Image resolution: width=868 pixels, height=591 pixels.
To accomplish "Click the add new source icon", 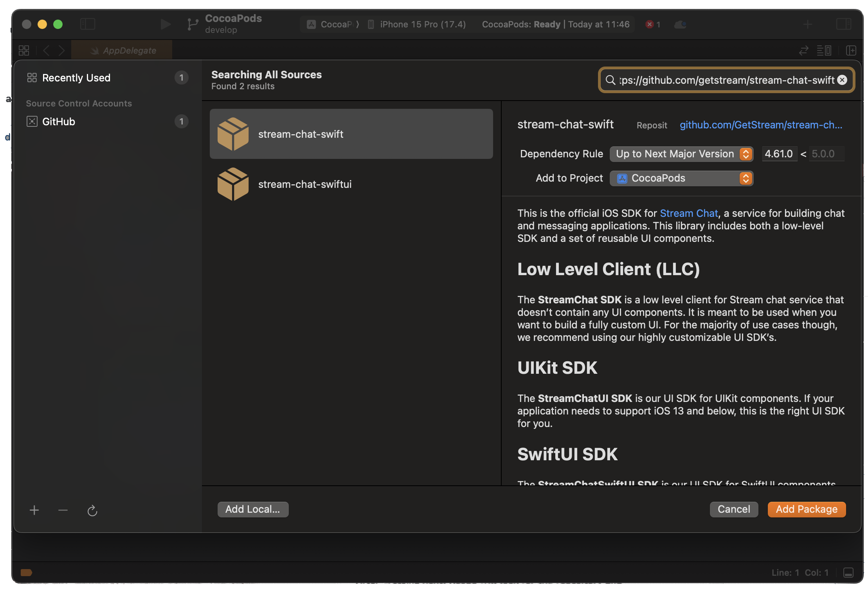I will pos(34,509).
